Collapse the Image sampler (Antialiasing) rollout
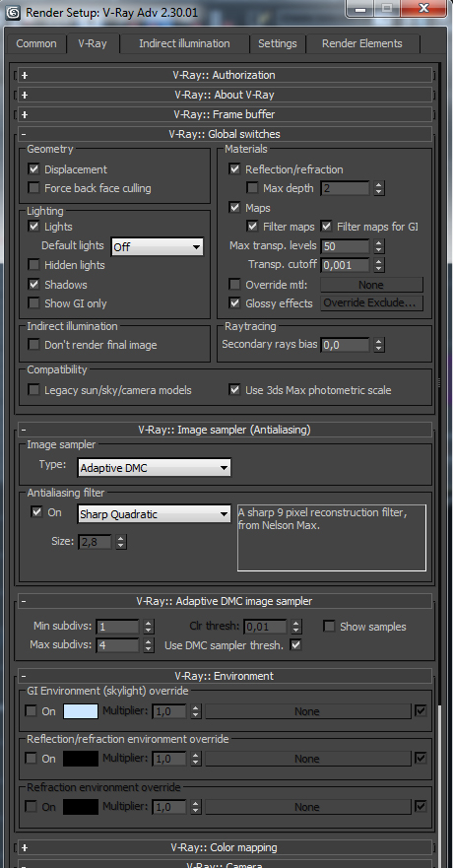Viewport: 453px width, 868px height. 225,430
